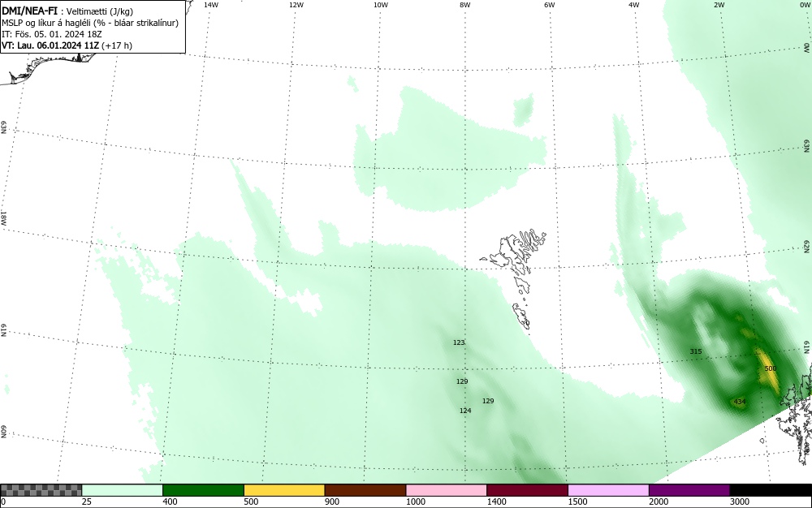The image size is (812, 508).
Task: Choose the brown legend swatch
Action: (365, 490)
